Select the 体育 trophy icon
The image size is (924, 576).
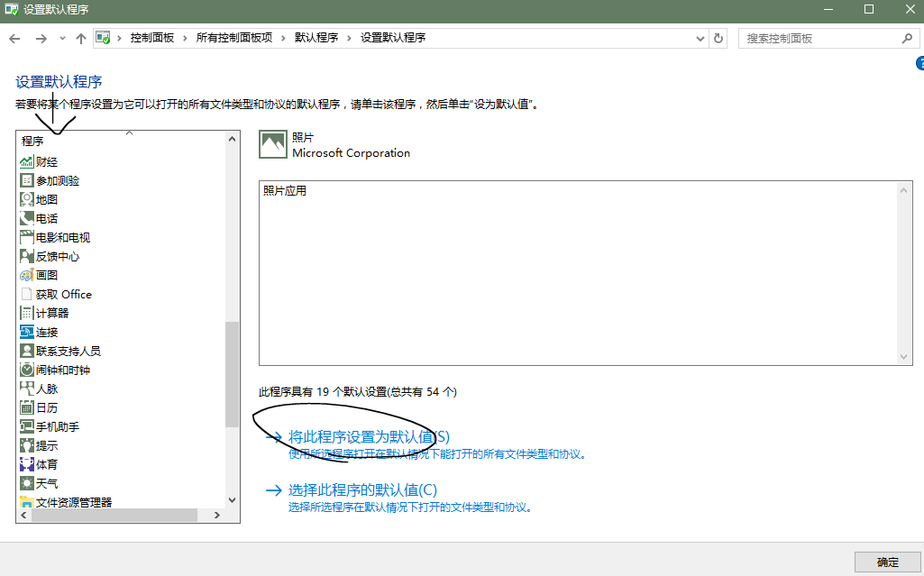(x=26, y=464)
